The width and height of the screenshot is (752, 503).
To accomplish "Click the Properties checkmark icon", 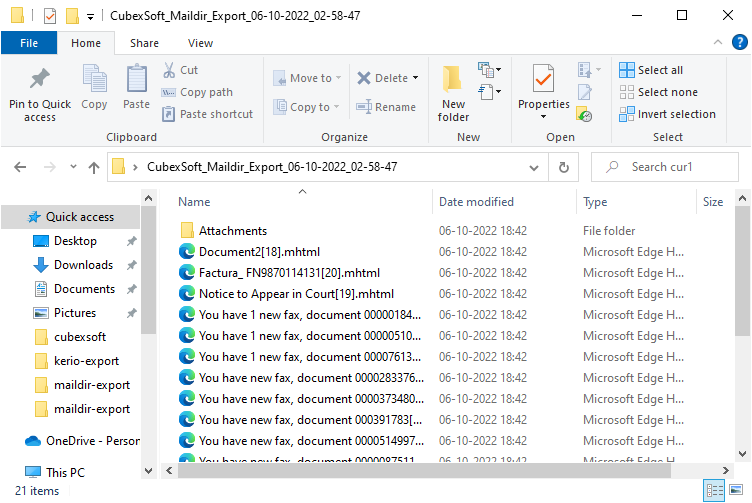I will click(543, 79).
